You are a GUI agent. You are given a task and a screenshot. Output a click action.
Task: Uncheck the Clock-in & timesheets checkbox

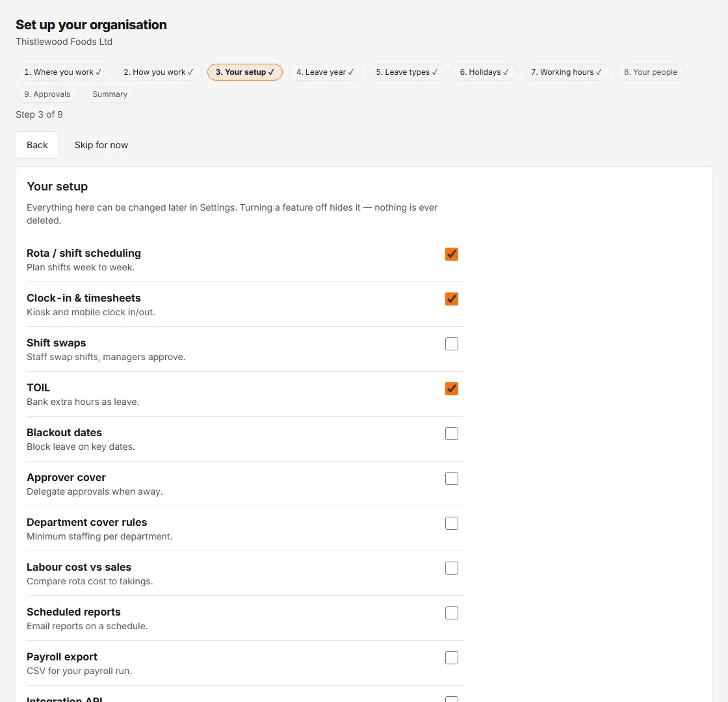click(451, 299)
